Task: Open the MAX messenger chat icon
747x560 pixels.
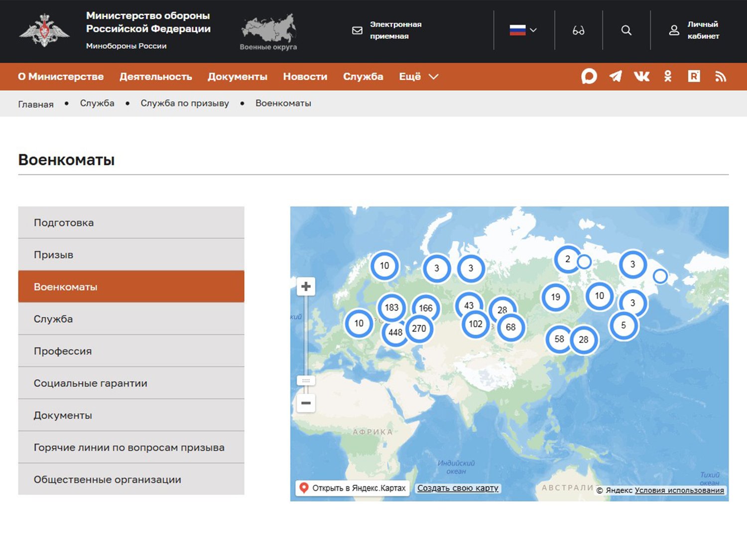Action: pos(589,76)
